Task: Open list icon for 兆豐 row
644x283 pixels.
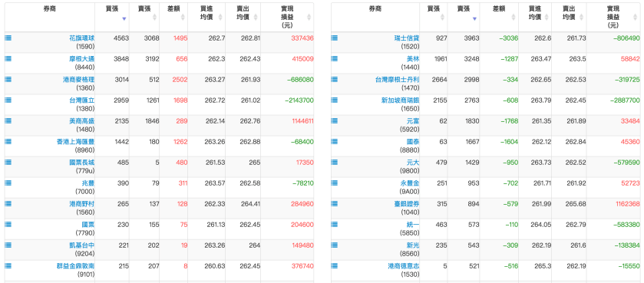Action: pyautogui.click(x=8, y=183)
